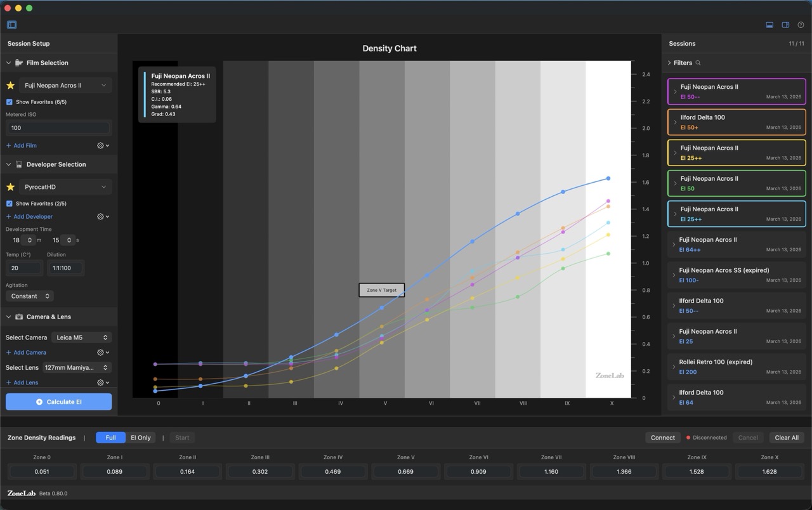Select the Ilford Delta 100 EI 50-- session
The height and width of the screenshot is (510, 812).
(x=737, y=305)
